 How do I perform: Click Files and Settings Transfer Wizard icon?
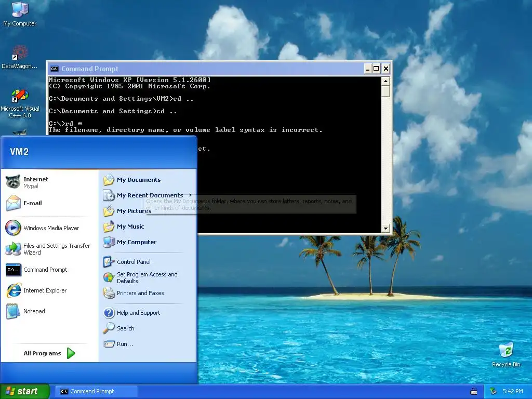coord(13,249)
